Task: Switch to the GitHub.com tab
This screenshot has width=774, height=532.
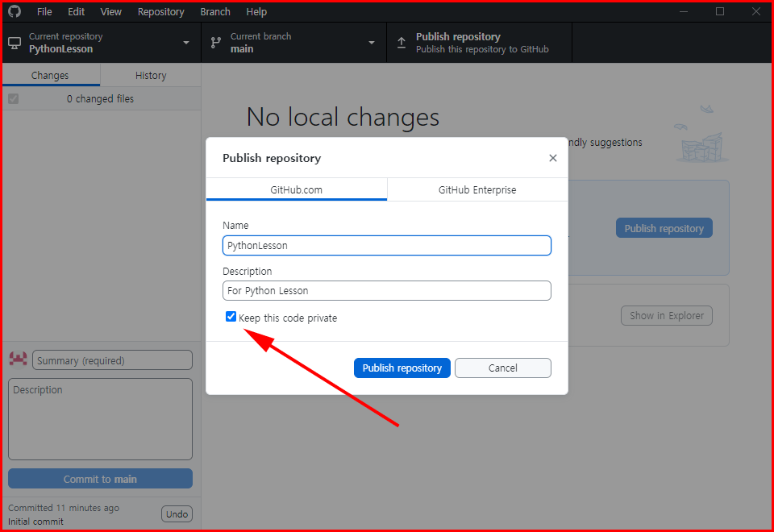Action: click(x=296, y=189)
